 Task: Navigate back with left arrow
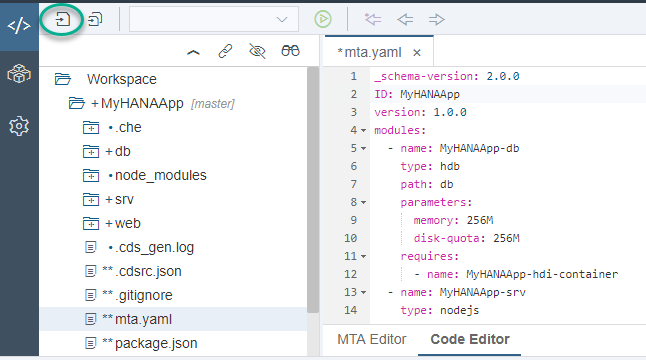click(405, 19)
